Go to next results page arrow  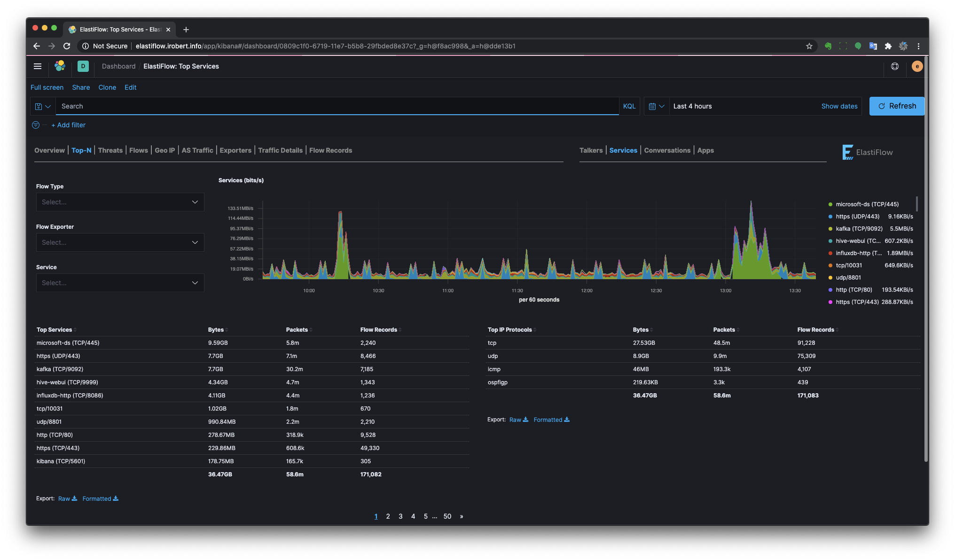pyautogui.click(x=462, y=516)
